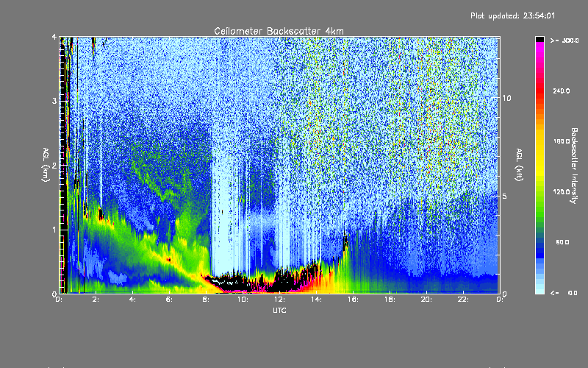Click the 'Plot updated: 23:54:01' timestamp
Screen dimensions: 588x368
512,15
